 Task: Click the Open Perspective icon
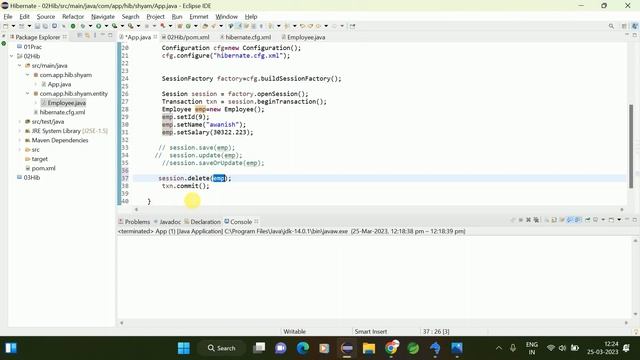(624, 26)
